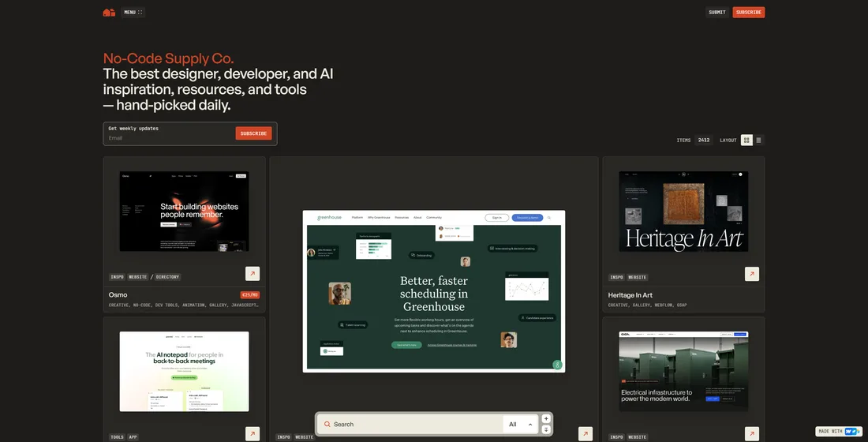Click the No-Code Supply Co. heading
Viewport: 868px width, 442px height.
click(168, 58)
